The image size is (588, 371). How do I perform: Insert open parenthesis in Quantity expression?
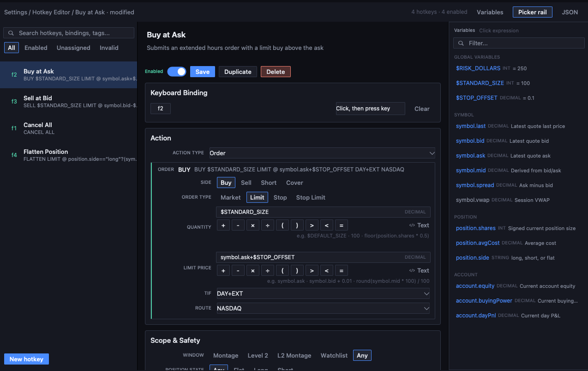pyautogui.click(x=282, y=225)
